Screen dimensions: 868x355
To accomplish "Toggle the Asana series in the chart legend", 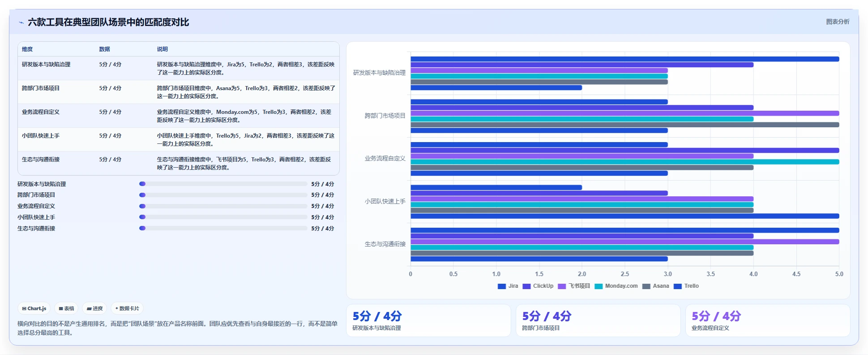I will (655, 286).
